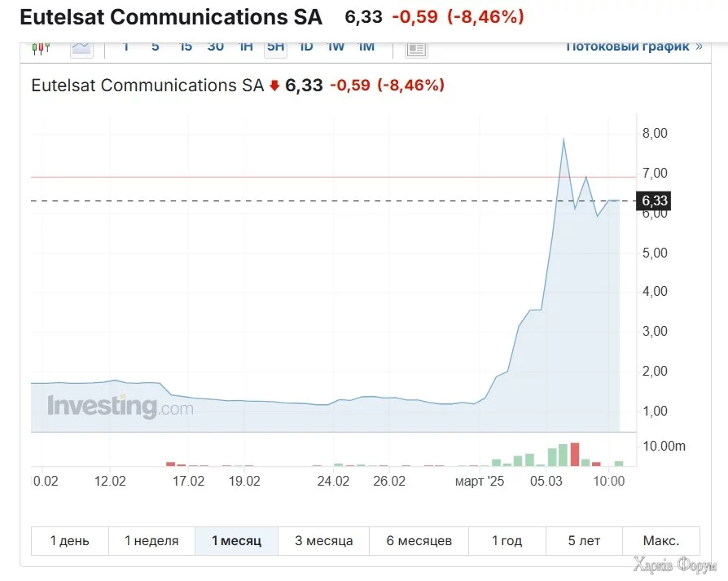Toggle the 5H interval button
728x581 pixels.
click(x=275, y=46)
